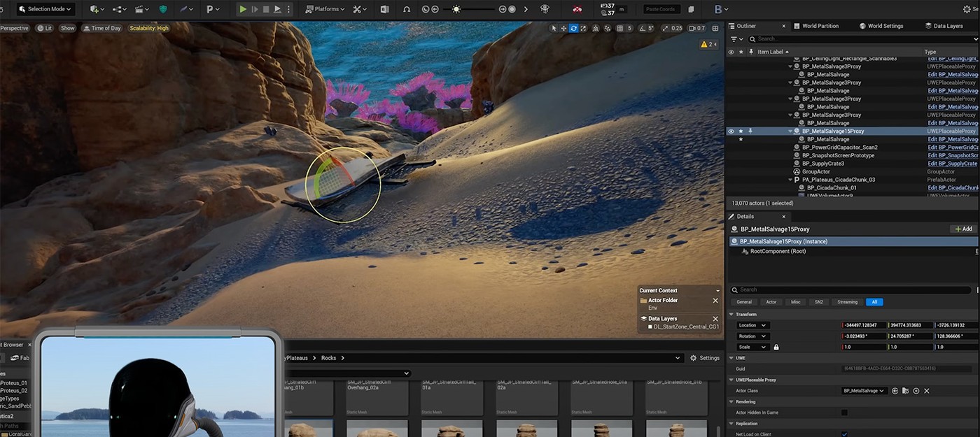This screenshot has width=980, height=437.
Task: Open Edit BP_SupplyCrate link in Outliner
Action: 953,164
